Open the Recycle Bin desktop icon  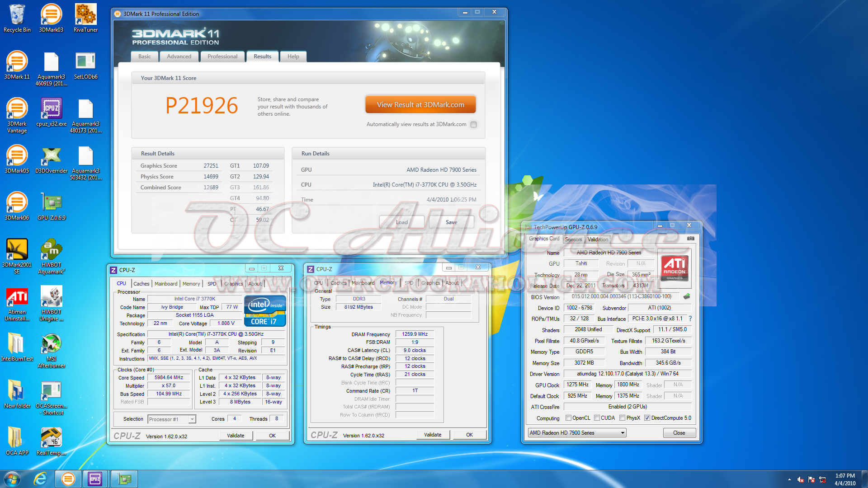coord(17,18)
